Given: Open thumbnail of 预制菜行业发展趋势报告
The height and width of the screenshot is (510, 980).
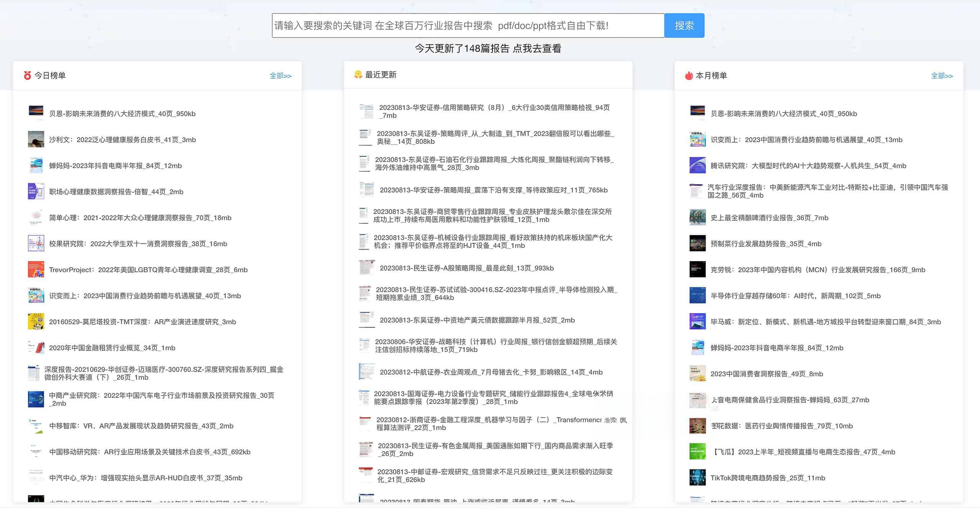Looking at the screenshot, I should (697, 244).
